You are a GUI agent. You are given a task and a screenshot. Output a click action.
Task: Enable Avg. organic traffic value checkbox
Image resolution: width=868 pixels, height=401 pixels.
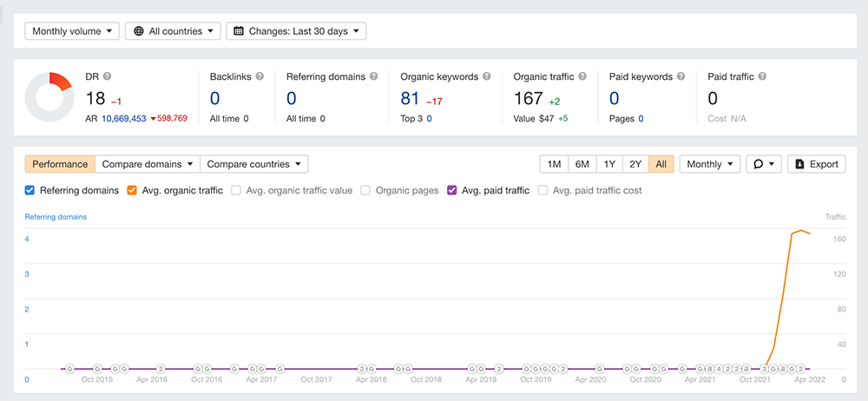point(236,190)
